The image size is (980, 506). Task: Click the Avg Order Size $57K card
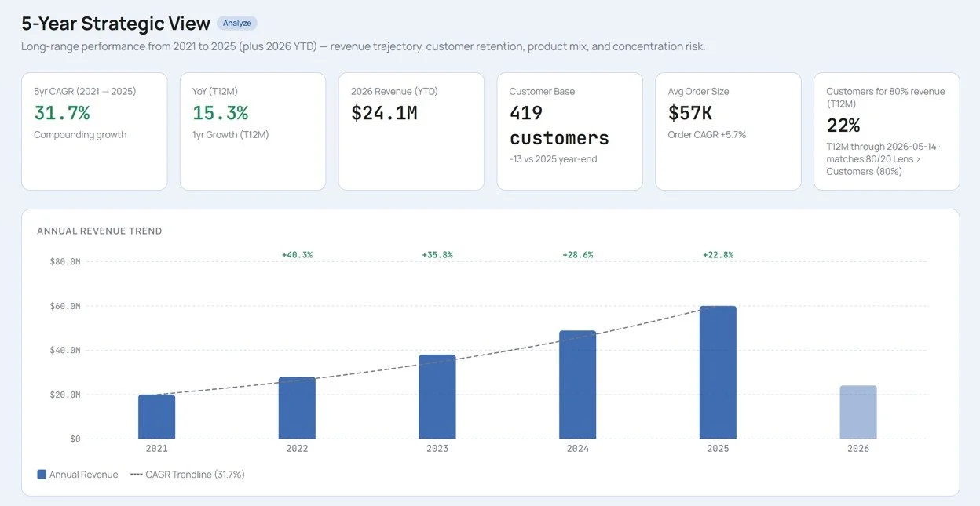tap(729, 131)
